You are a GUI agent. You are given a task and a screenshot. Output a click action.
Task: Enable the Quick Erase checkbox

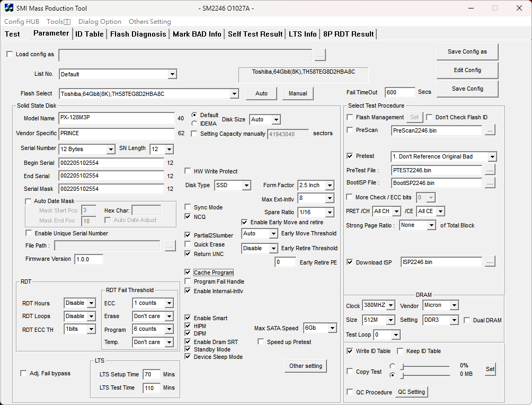pyautogui.click(x=188, y=244)
